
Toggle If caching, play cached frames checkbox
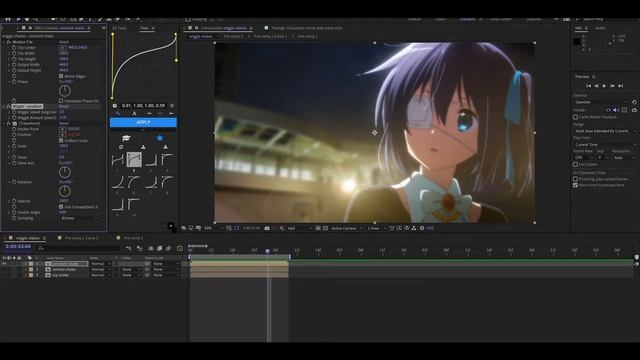576,179
